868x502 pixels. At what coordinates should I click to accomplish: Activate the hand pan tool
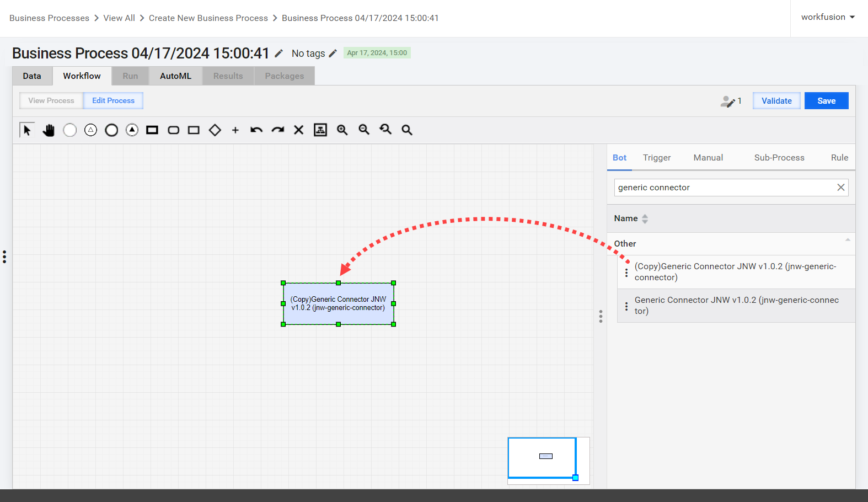[x=49, y=130]
